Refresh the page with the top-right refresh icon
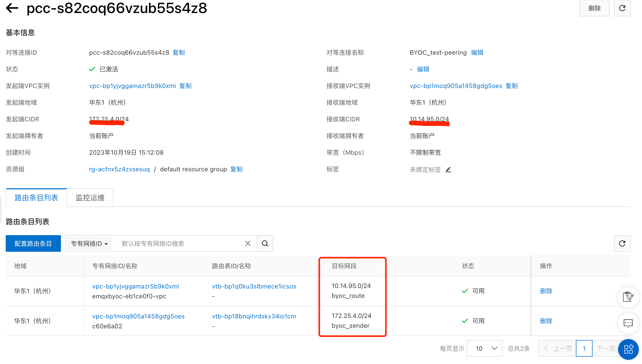642x364 pixels. [622, 8]
